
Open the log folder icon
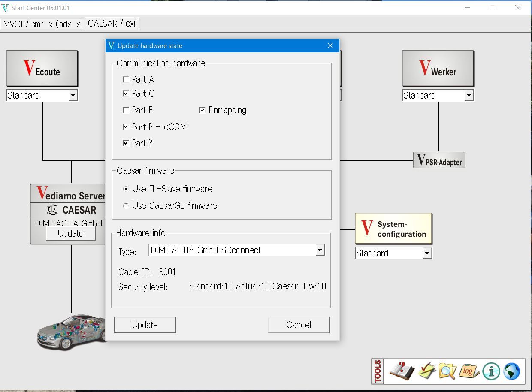[x=469, y=371]
